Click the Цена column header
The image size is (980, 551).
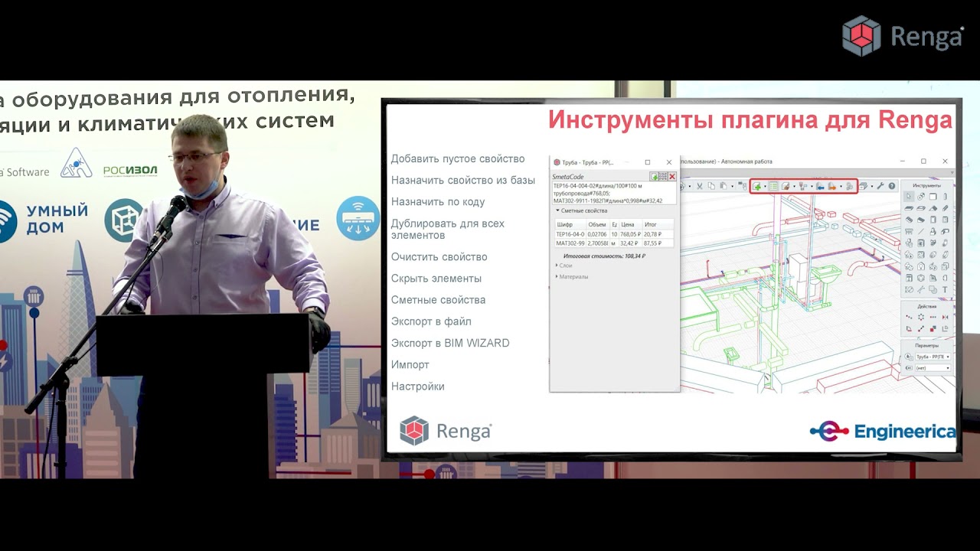pos(631,224)
